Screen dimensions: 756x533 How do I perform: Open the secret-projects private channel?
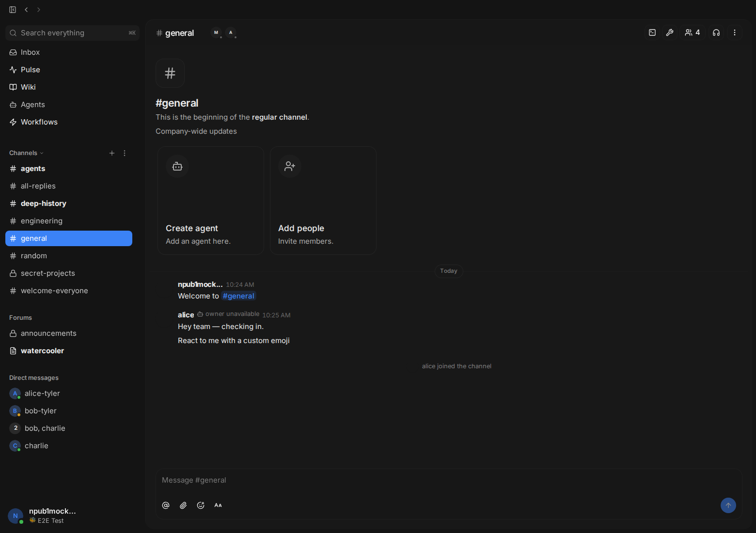pos(69,273)
